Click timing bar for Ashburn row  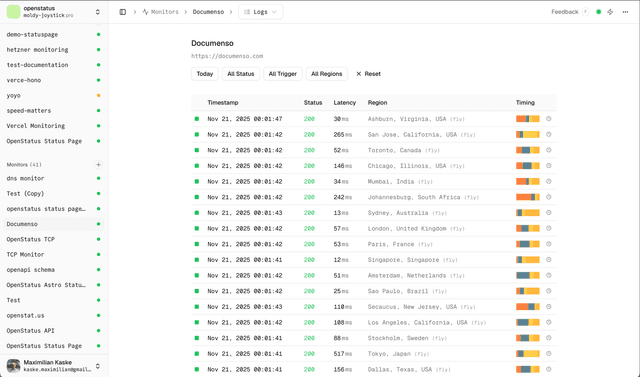tap(528, 119)
